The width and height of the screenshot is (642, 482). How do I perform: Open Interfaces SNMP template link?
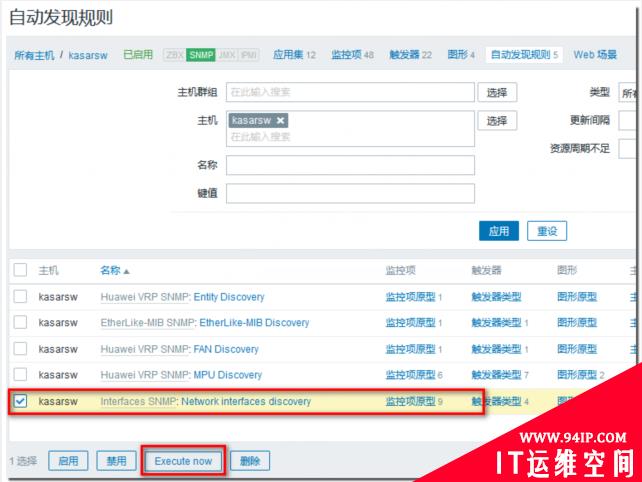coord(139,401)
